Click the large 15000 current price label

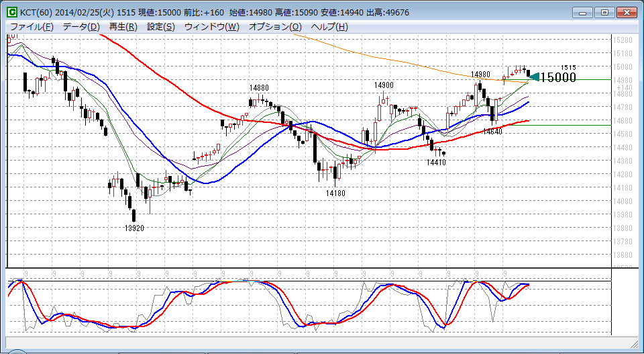(558, 77)
